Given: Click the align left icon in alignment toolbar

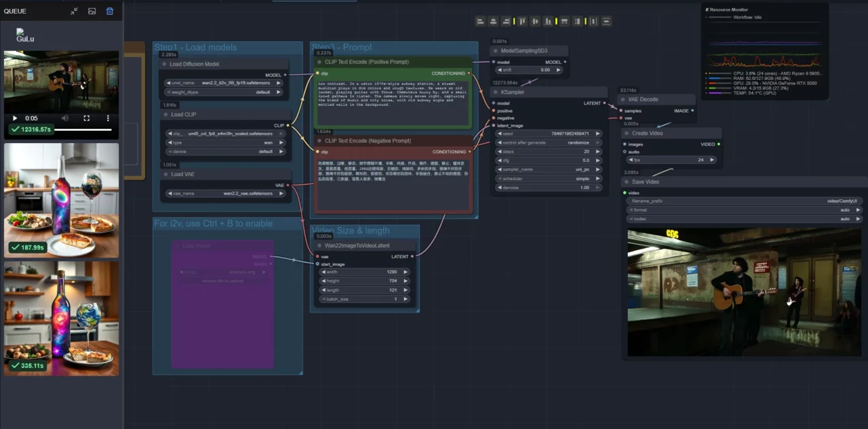Looking at the screenshot, I should (480, 22).
